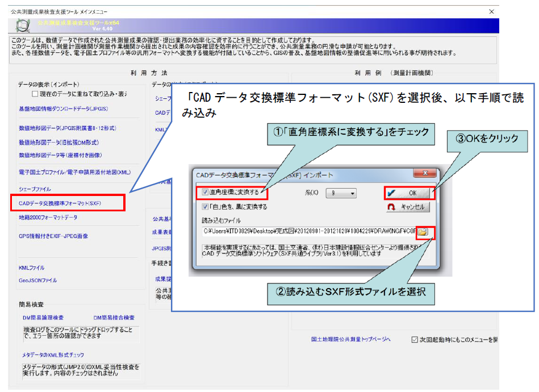539x392 pixels.
Task: Open 数値地形図データ(旧拡張DM形式) import
Action: coord(59,142)
